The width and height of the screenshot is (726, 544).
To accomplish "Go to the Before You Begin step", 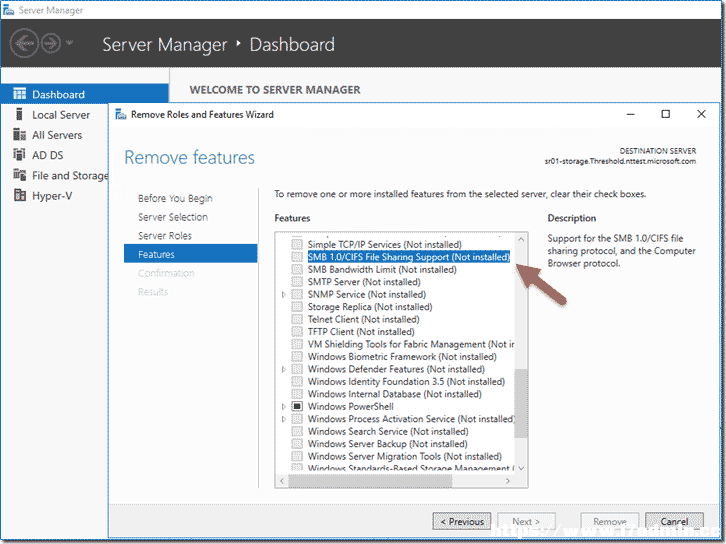I will coord(175,198).
